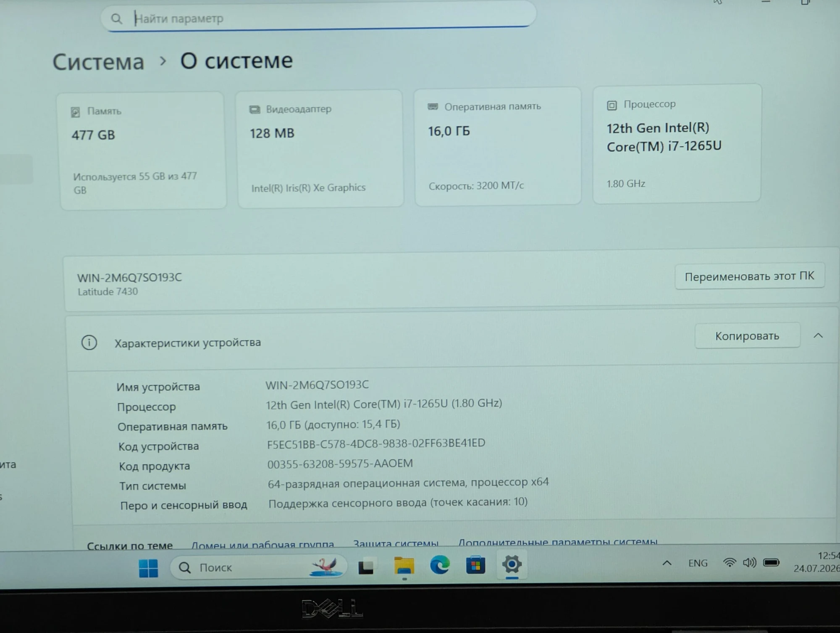Open Microsoft Store from taskbar
Image resolution: width=840 pixels, height=633 pixels.
475,564
